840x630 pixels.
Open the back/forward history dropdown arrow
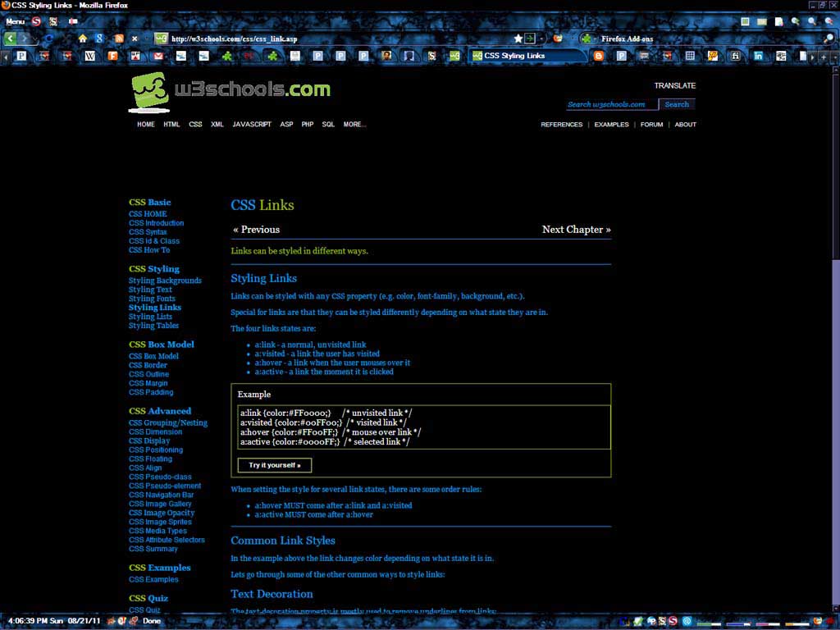[35, 39]
